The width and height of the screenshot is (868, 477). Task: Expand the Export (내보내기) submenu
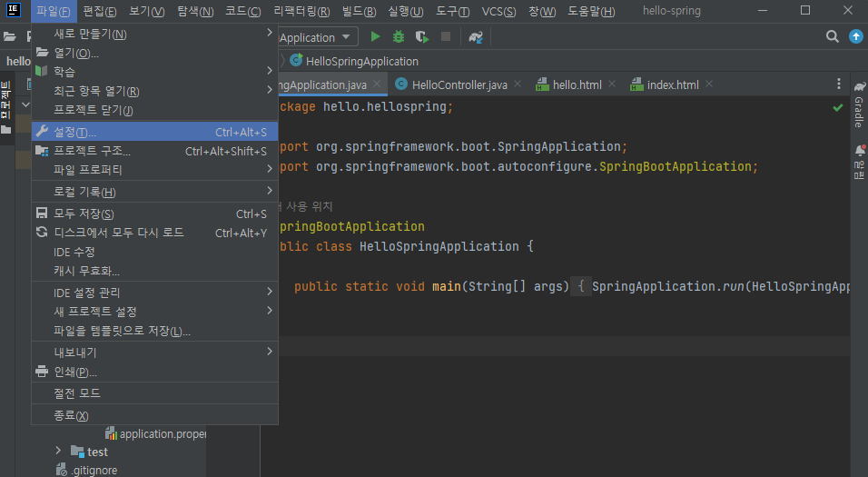click(x=155, y=352)
